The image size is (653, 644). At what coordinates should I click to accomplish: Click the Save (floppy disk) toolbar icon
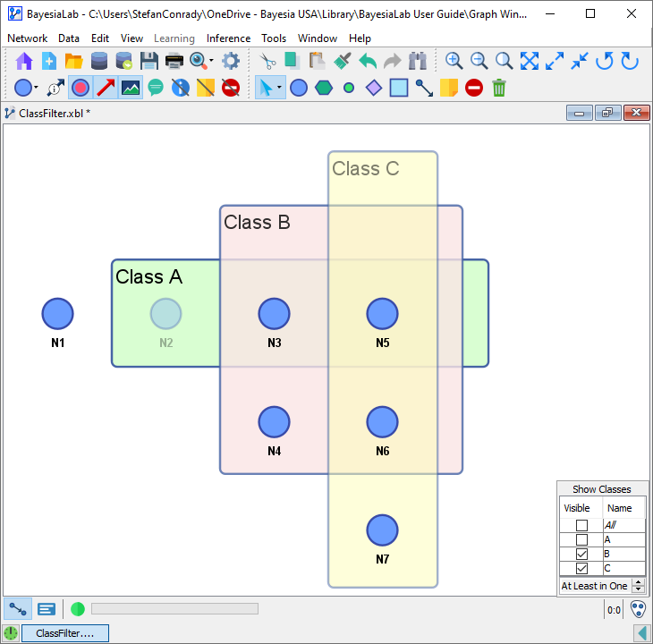(x=148, y=61)
